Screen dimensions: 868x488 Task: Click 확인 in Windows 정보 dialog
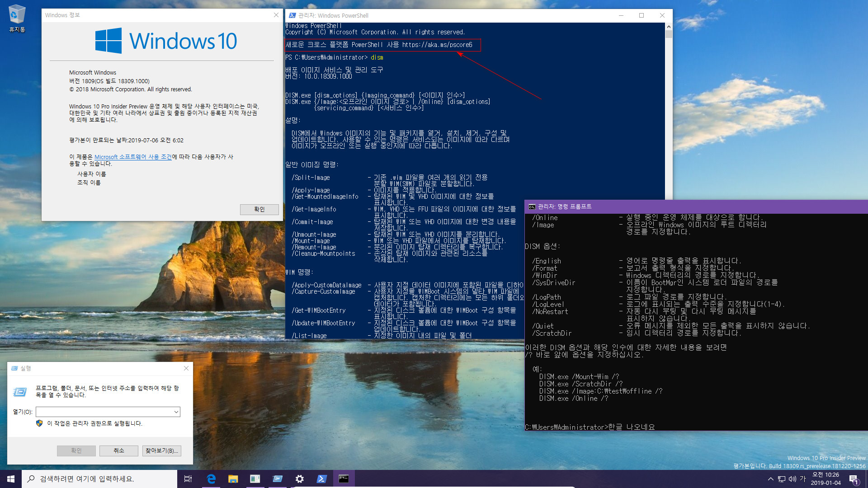pyautogui.click(x=259, y=209)
